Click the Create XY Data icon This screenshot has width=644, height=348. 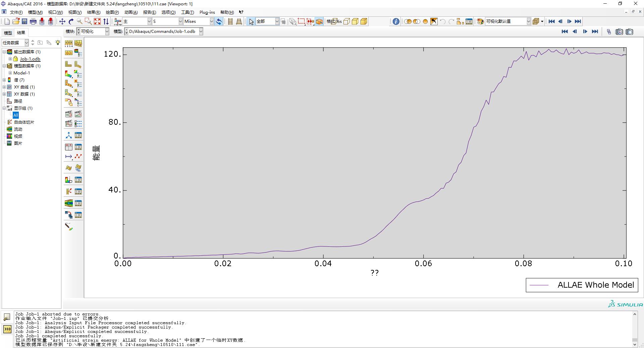pyautogui.click(x=68, y=147)
